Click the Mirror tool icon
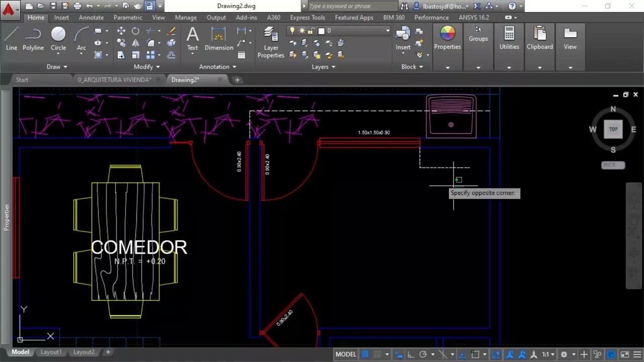 [135, 43]
